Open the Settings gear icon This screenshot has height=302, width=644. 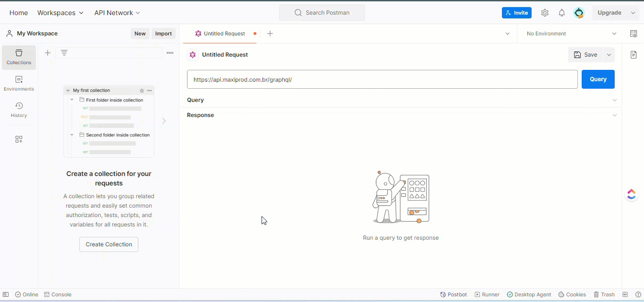545,13
